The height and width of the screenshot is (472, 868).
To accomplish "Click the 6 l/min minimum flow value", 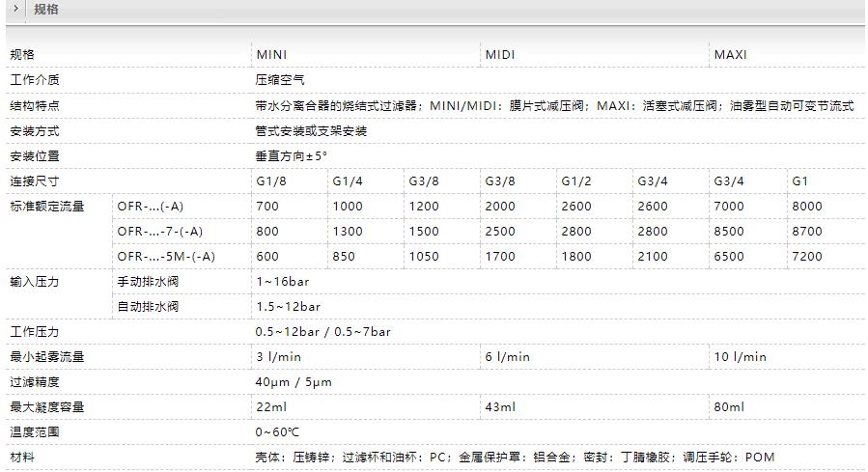I will (508, 357).
